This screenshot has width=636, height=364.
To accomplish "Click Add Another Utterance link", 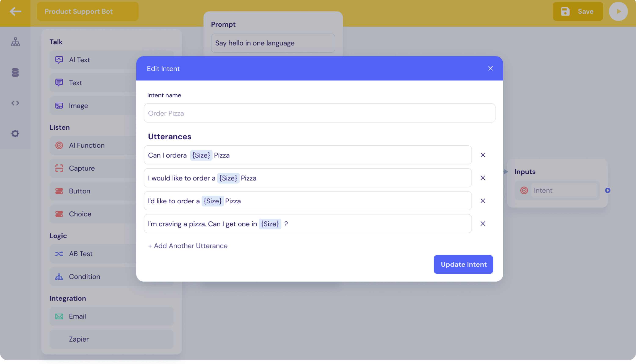I will click(x=188, y=246).
